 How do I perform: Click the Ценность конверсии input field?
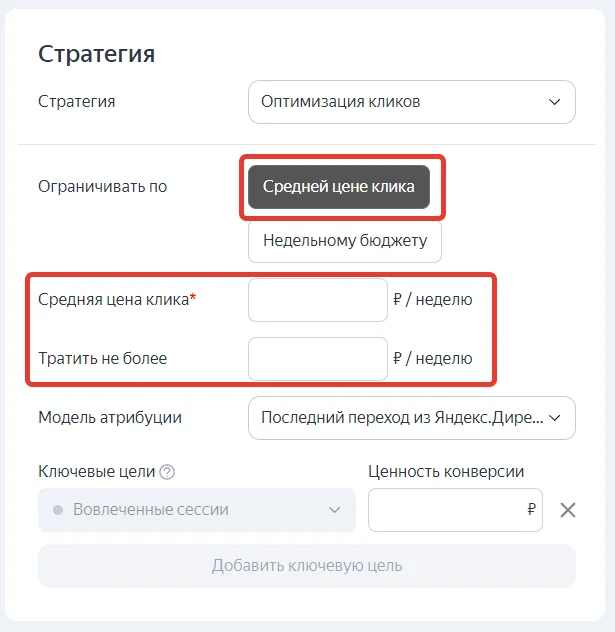[x=455, y=510]
